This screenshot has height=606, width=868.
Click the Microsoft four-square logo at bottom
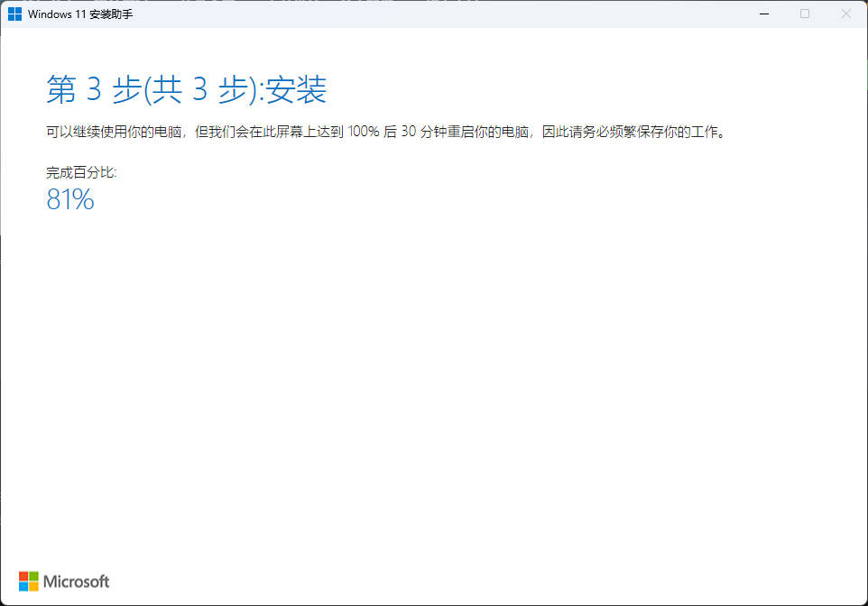click(x=30, y=581)
